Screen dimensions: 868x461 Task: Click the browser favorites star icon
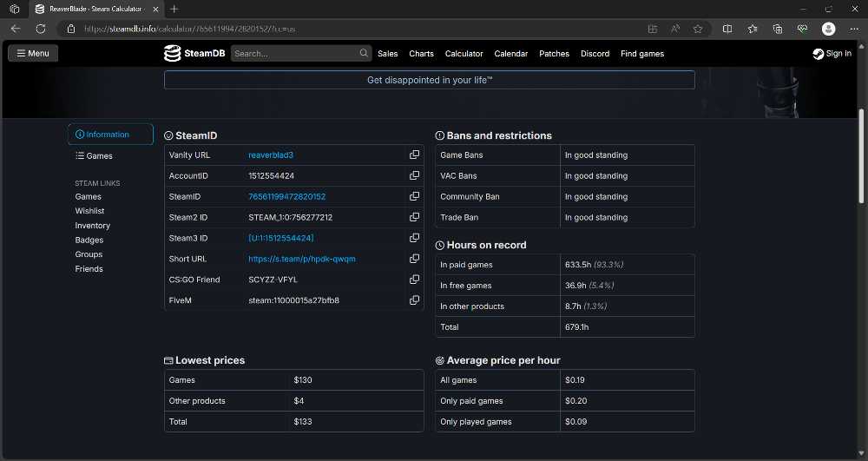click(x=698, y=29)
